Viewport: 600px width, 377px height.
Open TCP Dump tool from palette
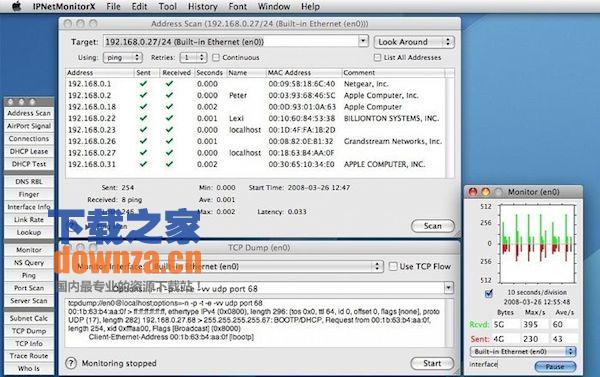(29, 331)
